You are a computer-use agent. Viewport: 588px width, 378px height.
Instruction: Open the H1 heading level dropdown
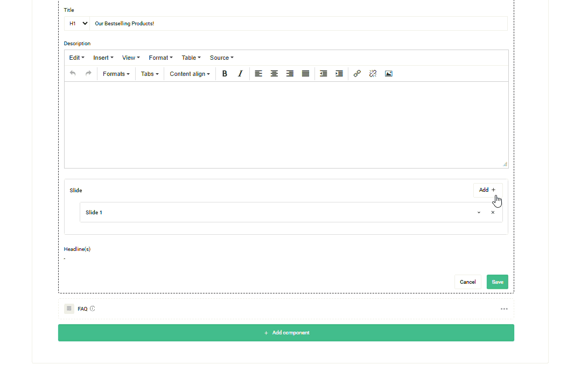tap(78, 24)
